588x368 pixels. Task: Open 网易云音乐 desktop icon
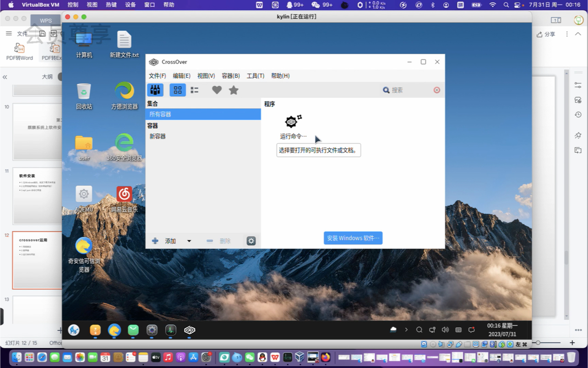pyautogui.click(x=124, y=199)
